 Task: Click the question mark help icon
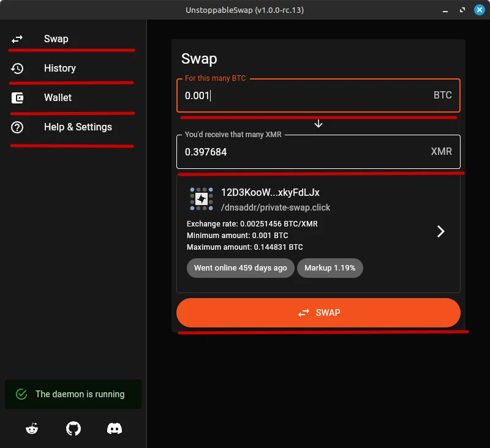tap(17, 127)
